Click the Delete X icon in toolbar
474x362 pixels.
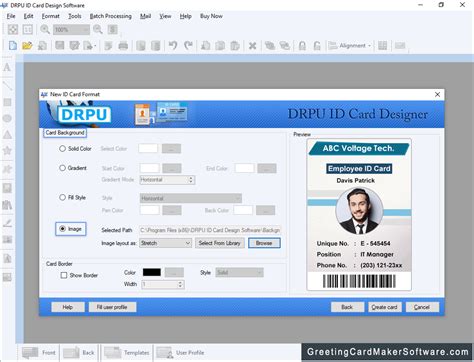(252, 46)
